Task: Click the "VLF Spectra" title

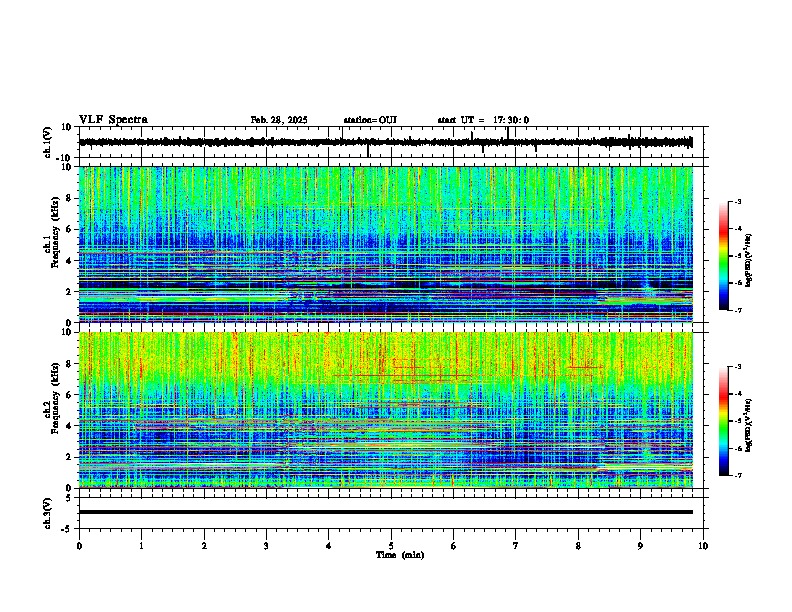Action: tap(113, 120)
